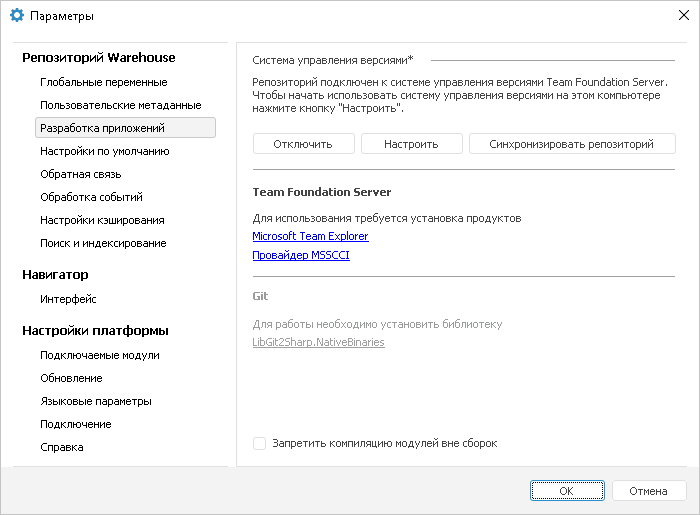Select Пользовательские метаданные section
700x515 pixels.
(121, 105)
